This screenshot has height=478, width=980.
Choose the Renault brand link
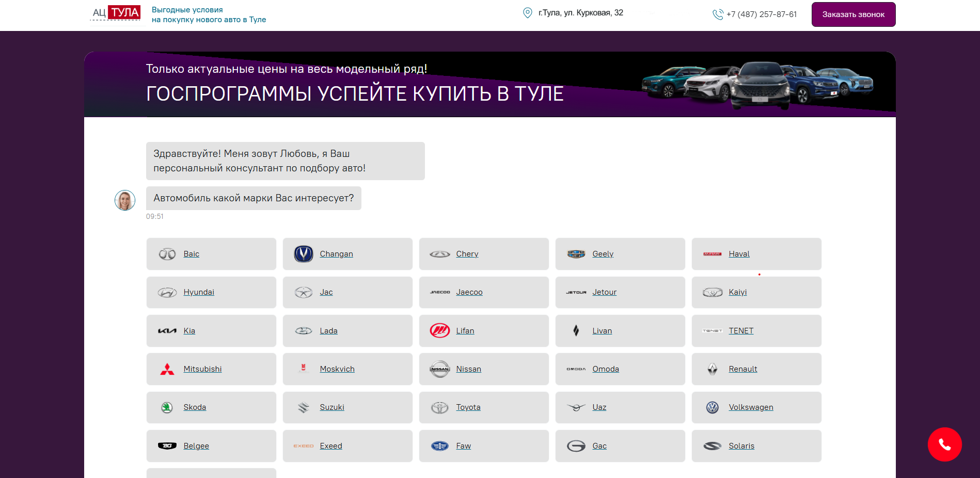click(743, 369)
